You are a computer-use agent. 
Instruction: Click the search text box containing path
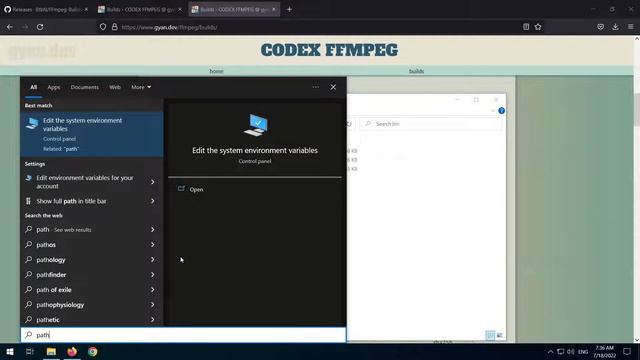coord(183,335)
